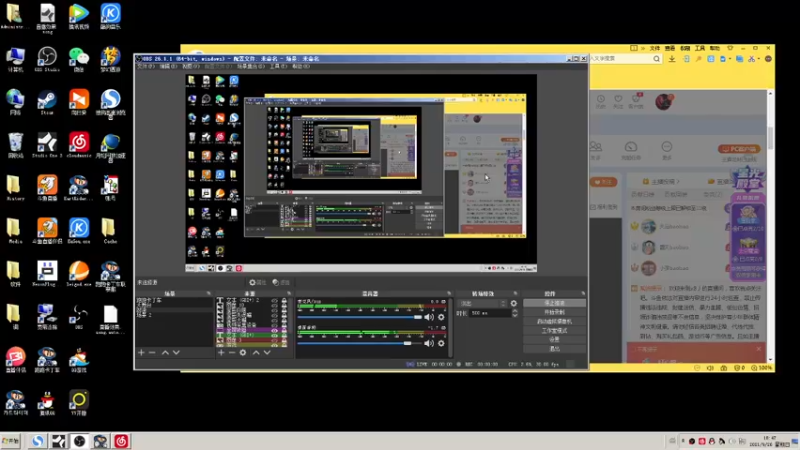Viewport: 800px width, 450px height.
Task: Decrease the transition 时长 with down arrow
Action: coord(514,315)
